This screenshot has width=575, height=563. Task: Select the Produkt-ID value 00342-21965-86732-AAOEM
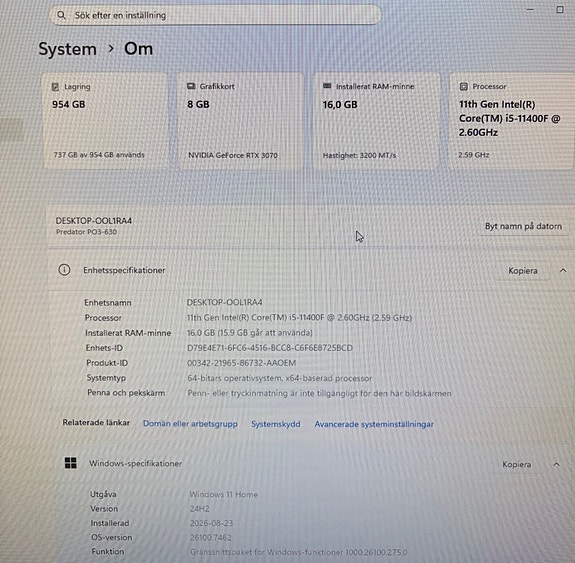pos(241,363)
